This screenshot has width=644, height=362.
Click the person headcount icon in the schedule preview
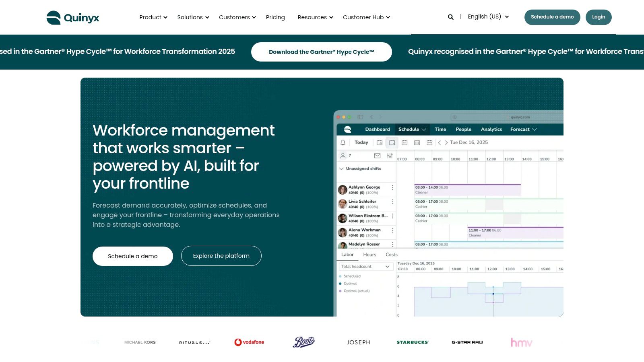click(x=343, y=155)
